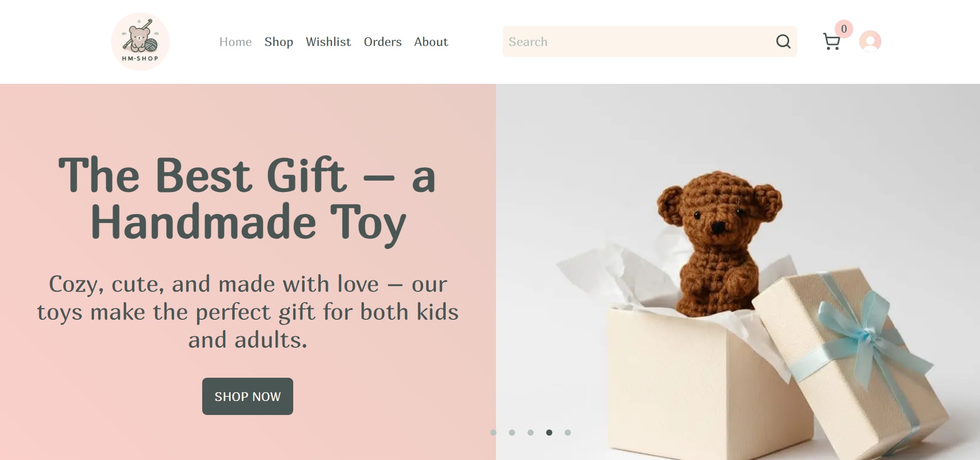Go to the Home menu item
This screenshot has width=980, height=460.
pyautogui.click(x=235, y=42)
